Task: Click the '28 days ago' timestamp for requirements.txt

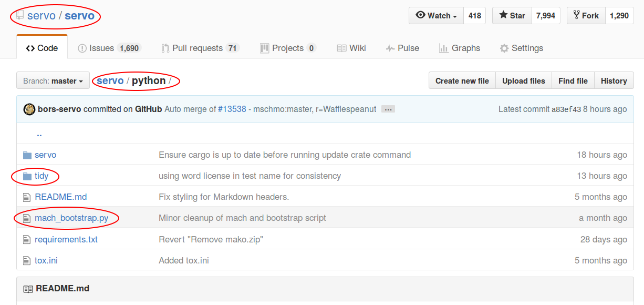Action: tap(604, 239)
